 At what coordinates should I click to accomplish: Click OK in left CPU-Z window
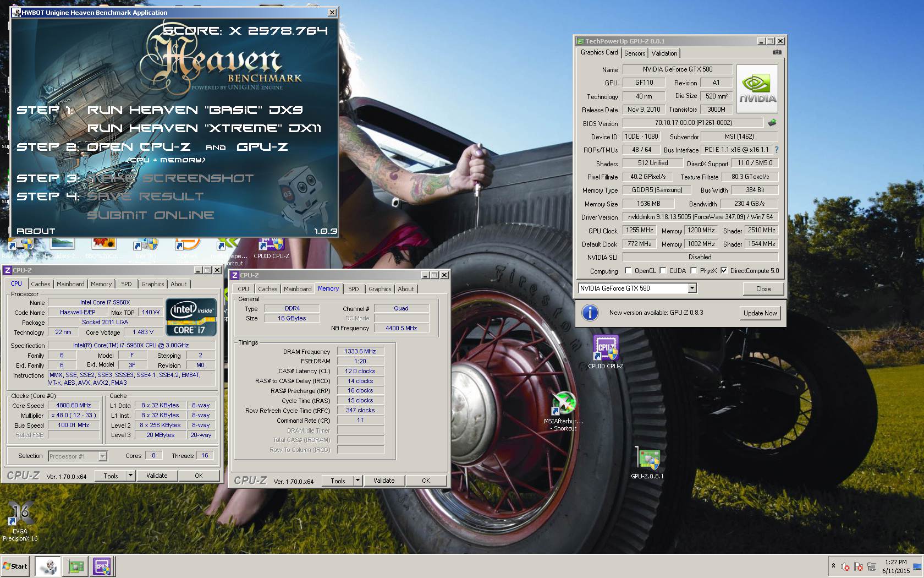199,476
